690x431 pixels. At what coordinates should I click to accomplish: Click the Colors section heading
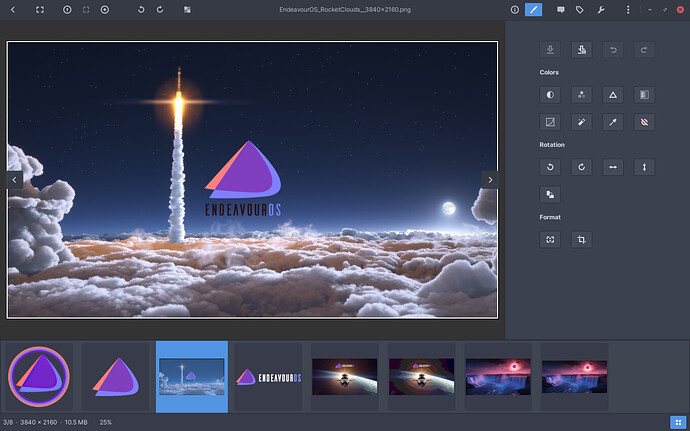(x=549, y=72)
